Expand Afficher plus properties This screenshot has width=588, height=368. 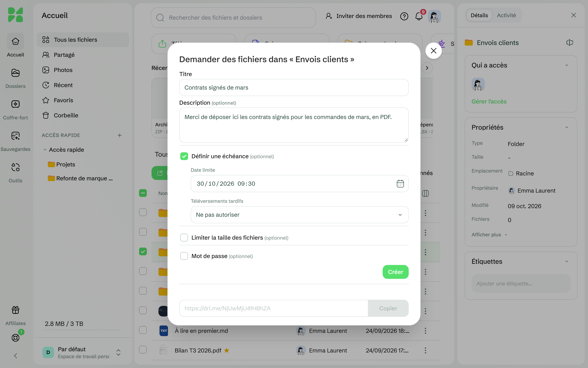point(489,235)
